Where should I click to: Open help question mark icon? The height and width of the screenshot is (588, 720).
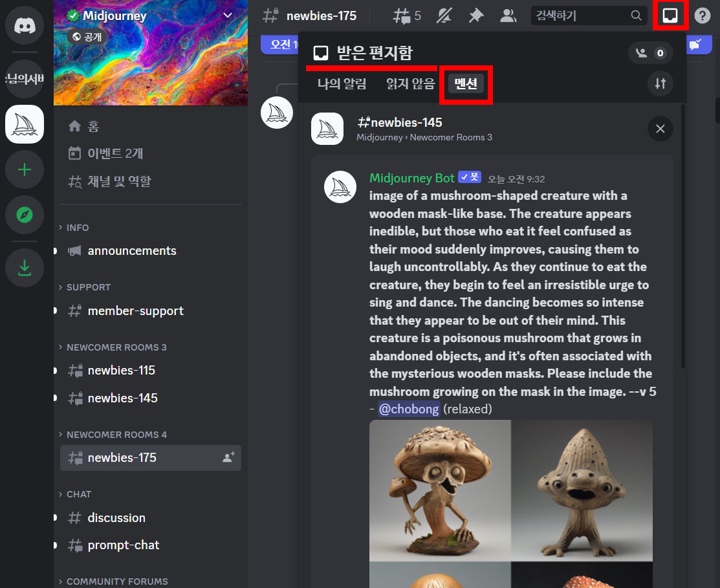click(702, 16)
